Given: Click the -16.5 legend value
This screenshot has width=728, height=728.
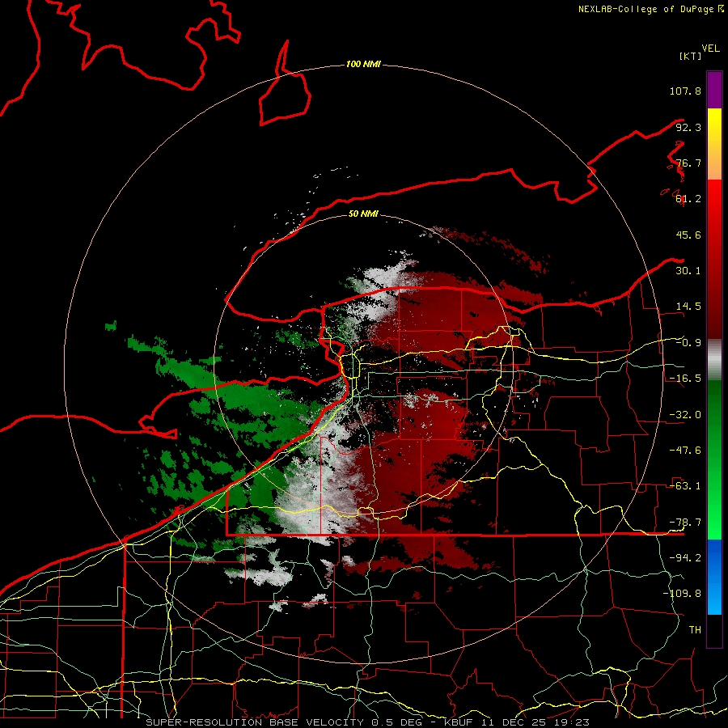Looking at the screenshot, I should click(x=685, y=379).
